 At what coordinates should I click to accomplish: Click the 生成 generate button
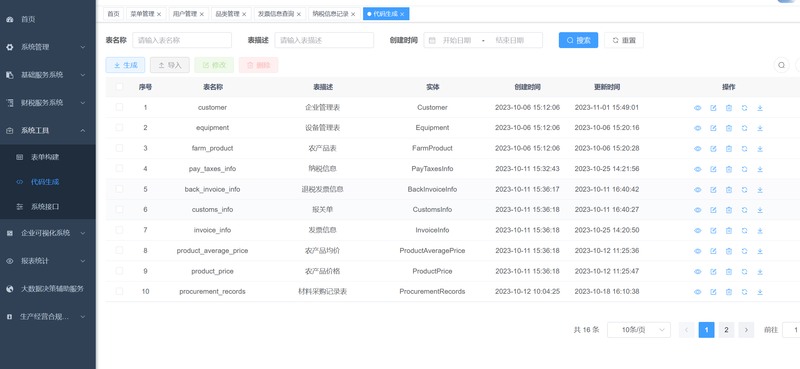click(x=125, y=65)
